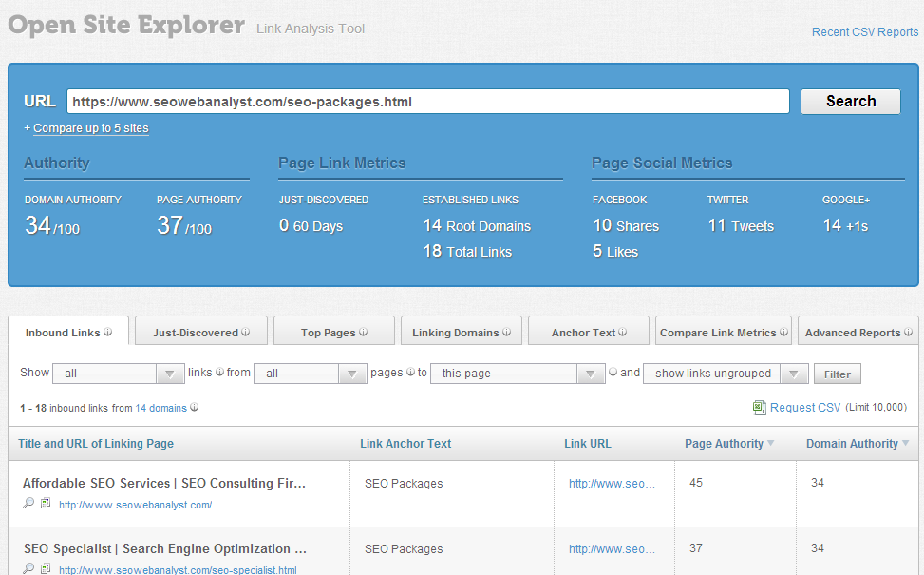This screenshot has height=575, width=924.
Task: Click Page Authority value 45
Action: point(696,483)
